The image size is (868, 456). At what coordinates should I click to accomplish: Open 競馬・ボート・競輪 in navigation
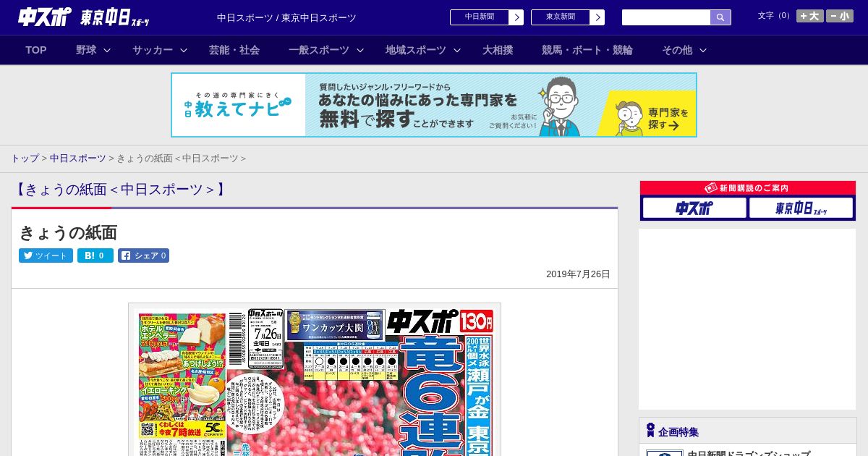tap(587, 50)
